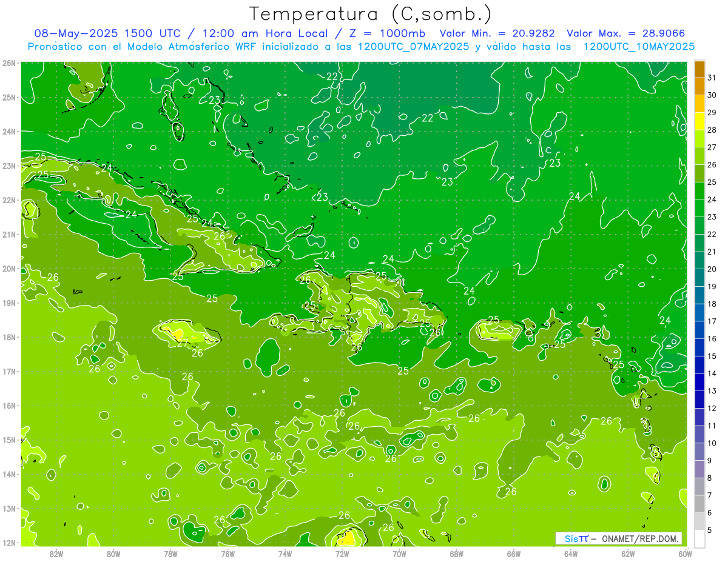
Task: Click the 24N latitude axis label
Action: 9,132
